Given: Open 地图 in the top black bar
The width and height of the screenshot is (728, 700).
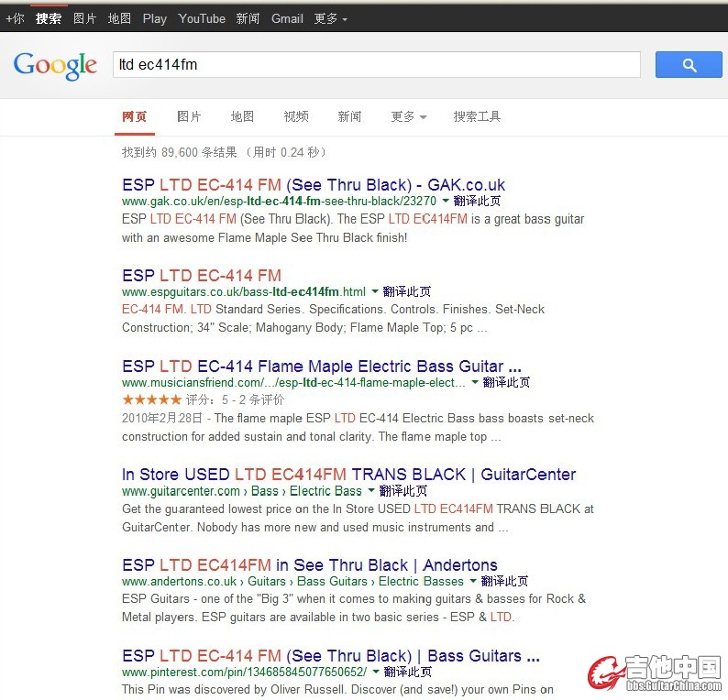Looking at the screenshot, I should [x=119, y=18].
